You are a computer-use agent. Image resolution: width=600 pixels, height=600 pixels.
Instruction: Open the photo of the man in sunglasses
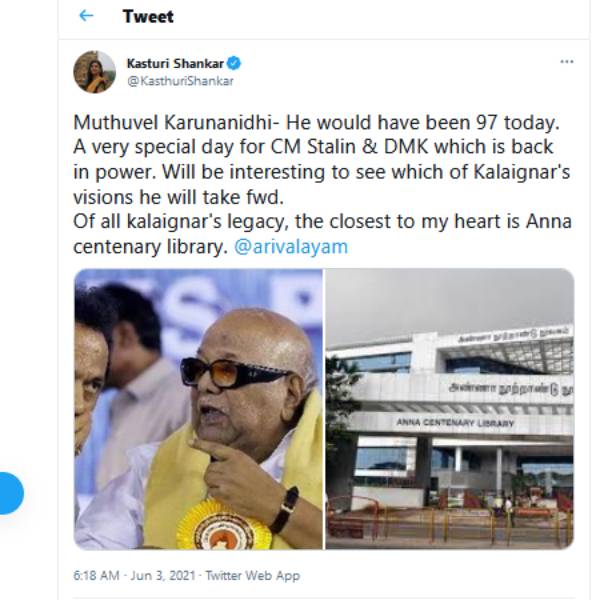(x=198, y=408)
